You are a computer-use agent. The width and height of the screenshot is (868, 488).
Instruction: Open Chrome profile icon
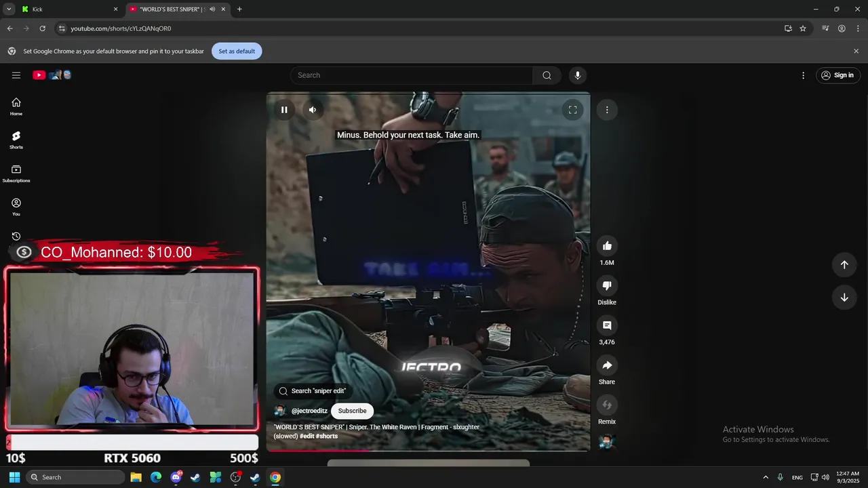tap(842, 28)
